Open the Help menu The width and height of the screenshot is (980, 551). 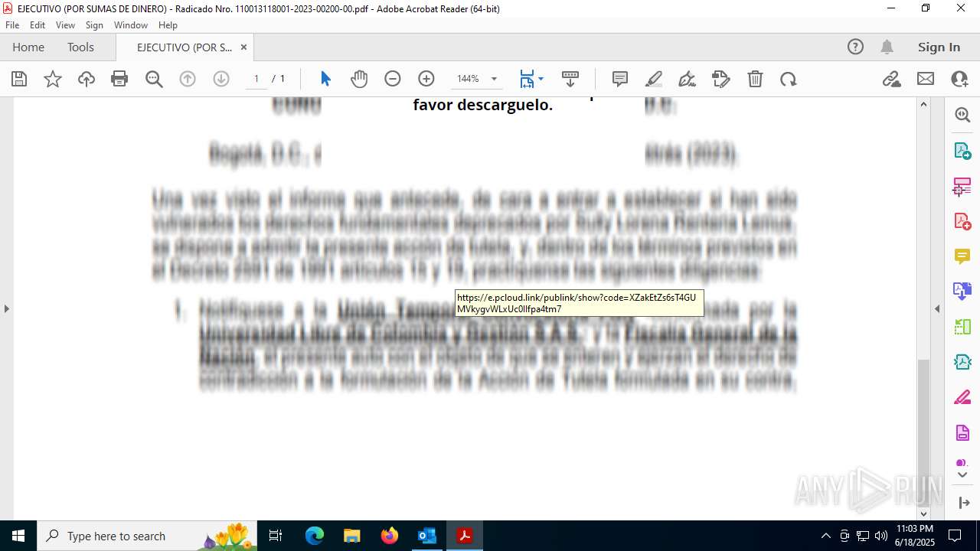click(x=168, y=25)
